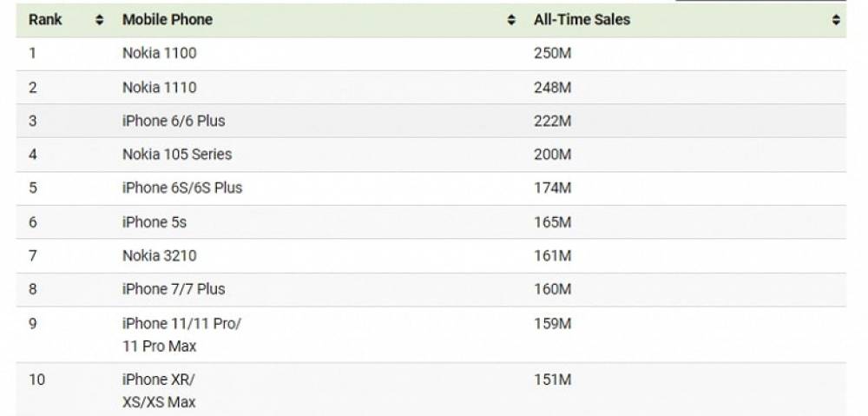Click the Mobile Phone column header
This screenshot has width=868, height=416.
click(x=168, y=19)
